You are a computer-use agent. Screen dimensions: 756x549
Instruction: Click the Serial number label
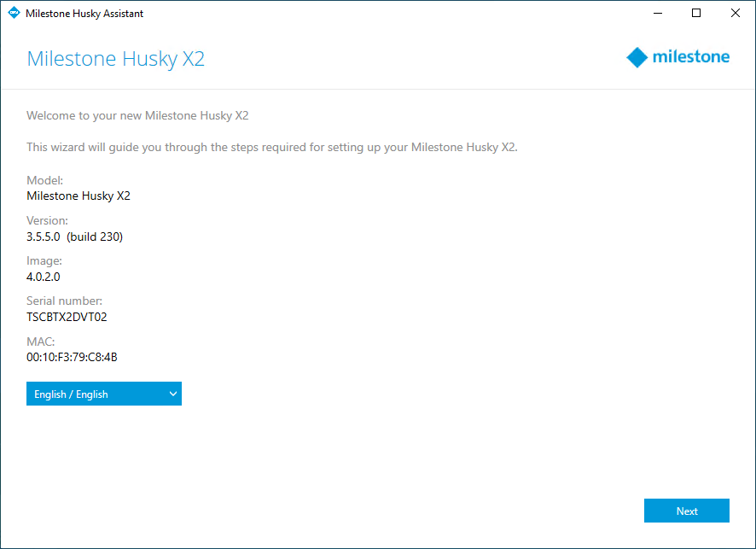point(64,301)
